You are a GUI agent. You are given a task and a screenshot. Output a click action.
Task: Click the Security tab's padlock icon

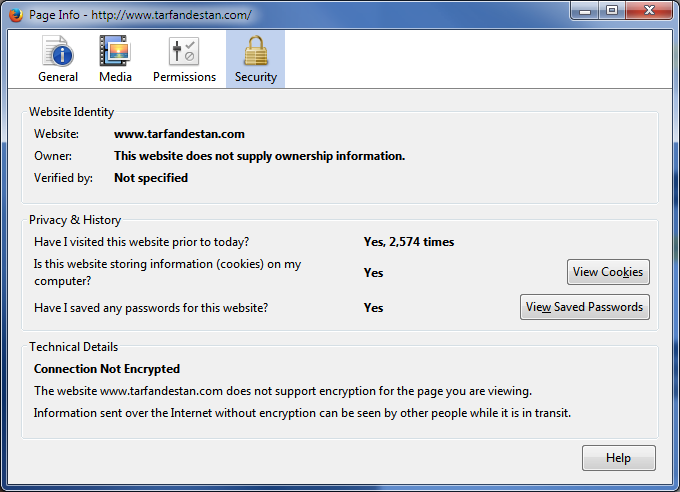255,51
